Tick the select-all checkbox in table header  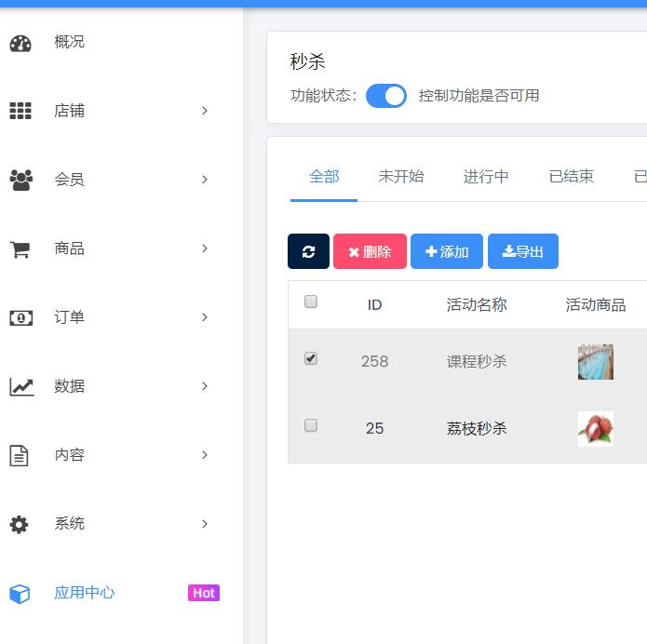(311, 302)
